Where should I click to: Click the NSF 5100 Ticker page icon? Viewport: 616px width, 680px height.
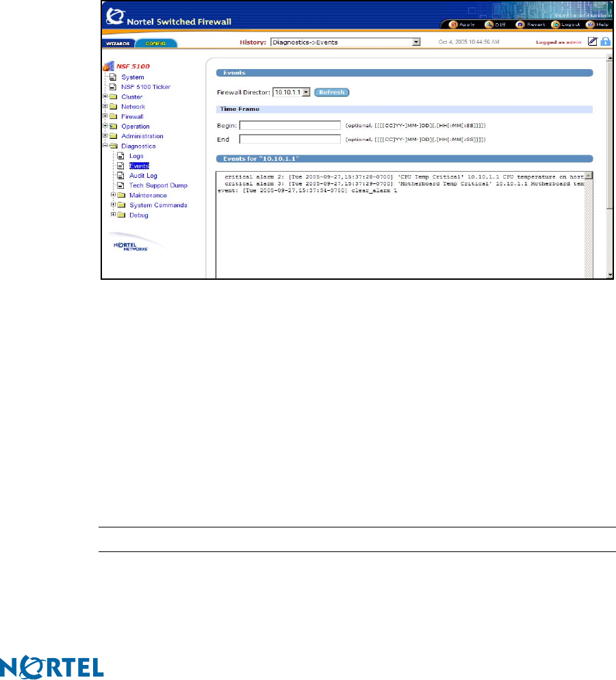tap(113, 87)
